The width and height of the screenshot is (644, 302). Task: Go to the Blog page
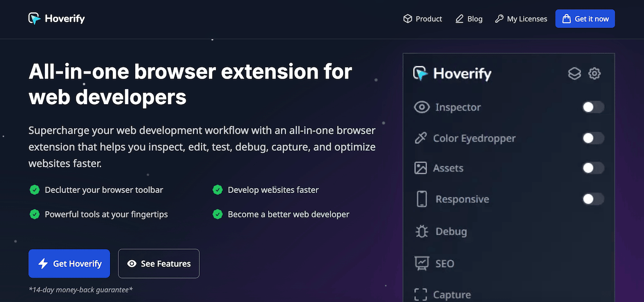(469, 19)
